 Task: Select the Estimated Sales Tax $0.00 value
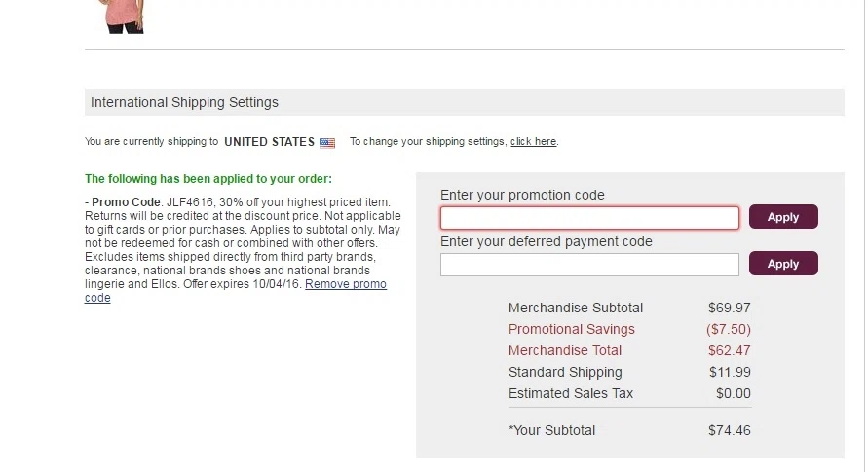pyautogui.click(x=733, y=394)
